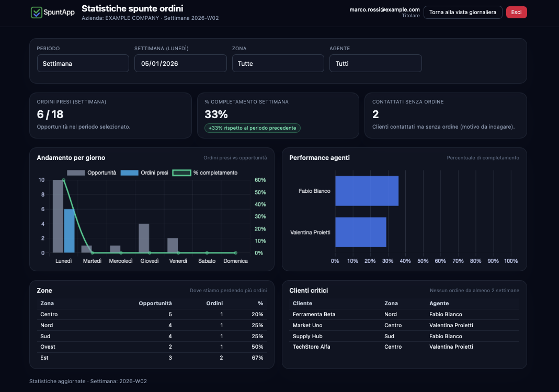Select Ovest row in Zone table
Screen dimensions: 559x392
pos(152,347)
